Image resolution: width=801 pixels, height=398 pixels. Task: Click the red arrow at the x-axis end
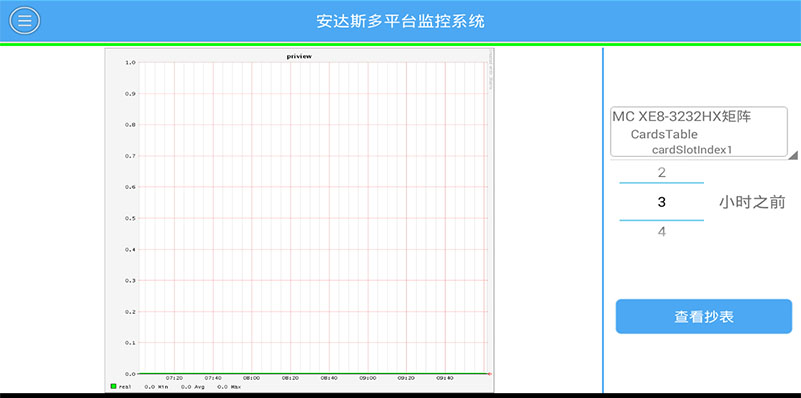click(489, 374)
